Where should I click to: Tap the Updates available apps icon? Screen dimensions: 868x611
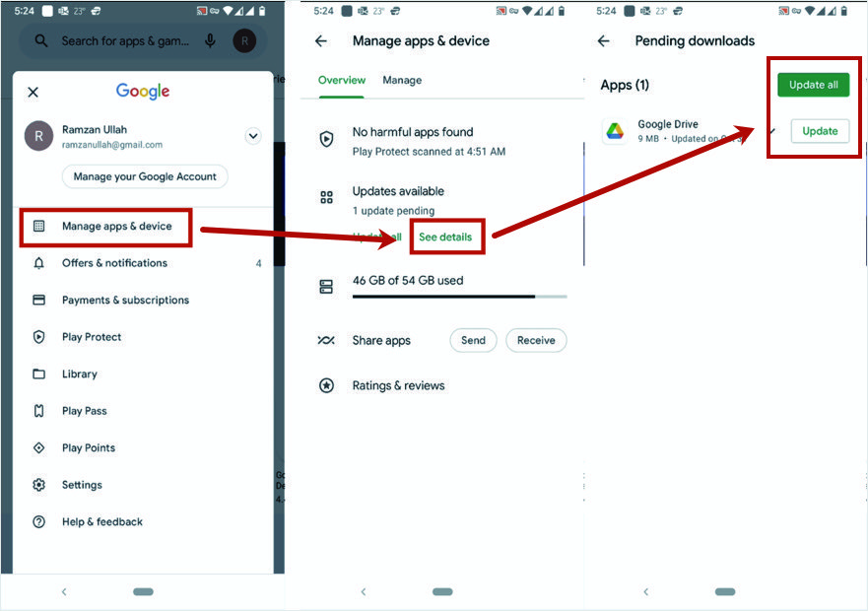point(326,197)
